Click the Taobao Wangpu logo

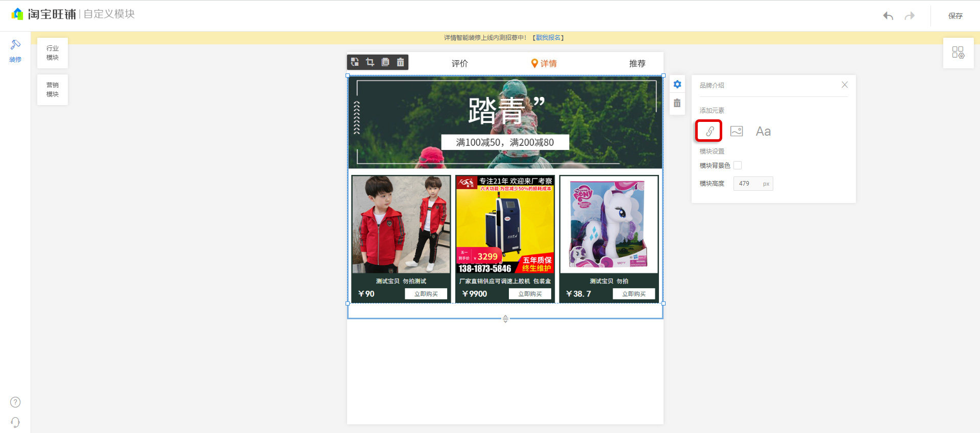pyautogui.click(x=44, y=14)
